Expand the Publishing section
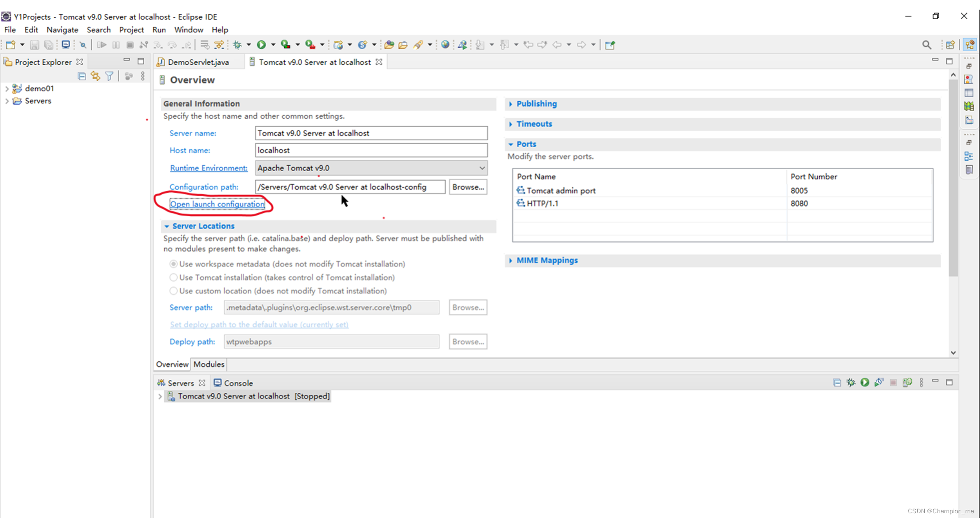 [510, 104]
